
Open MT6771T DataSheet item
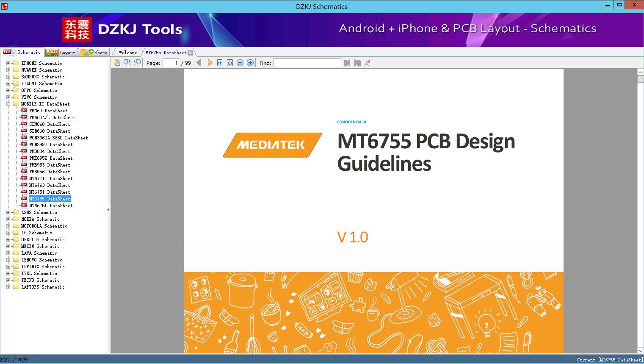(51, 178)
